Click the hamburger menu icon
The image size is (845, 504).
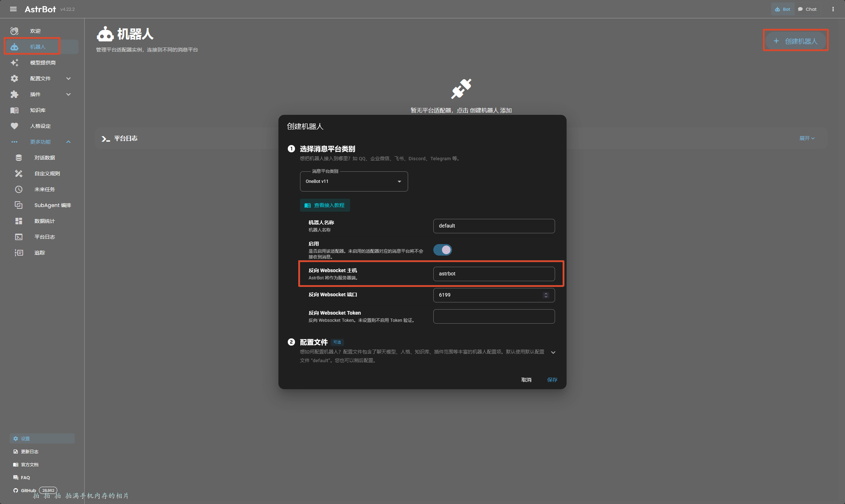click(x=13, y=9)
